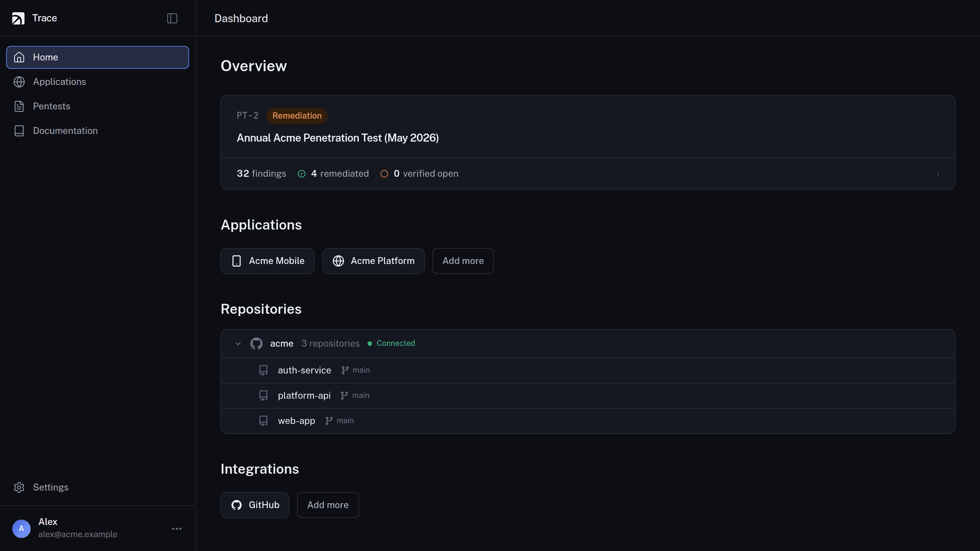Click the Applications globe icon in sidebar
The width and height of the screenshot is (980, 551).
19,82
